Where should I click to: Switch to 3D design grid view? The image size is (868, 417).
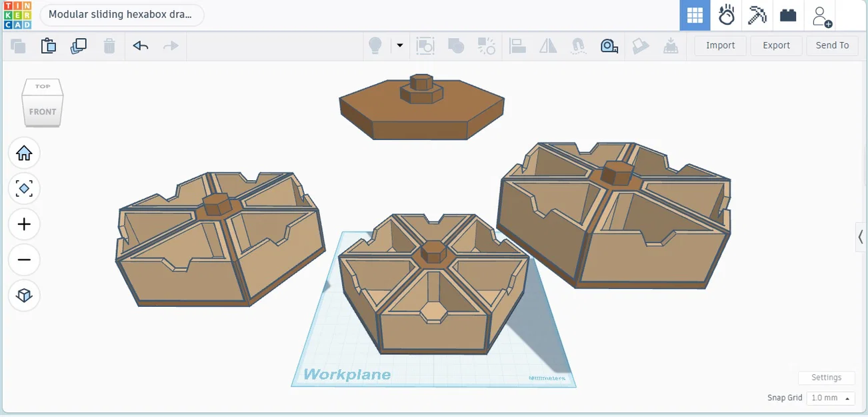tap(695, 15)
